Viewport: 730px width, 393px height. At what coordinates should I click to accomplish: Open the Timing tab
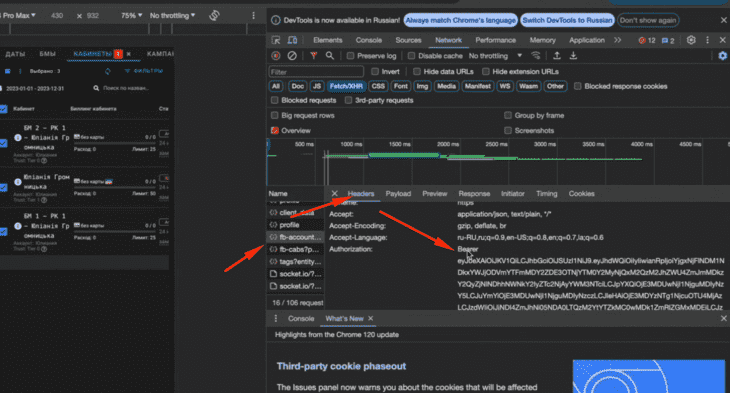click(547, 194)
